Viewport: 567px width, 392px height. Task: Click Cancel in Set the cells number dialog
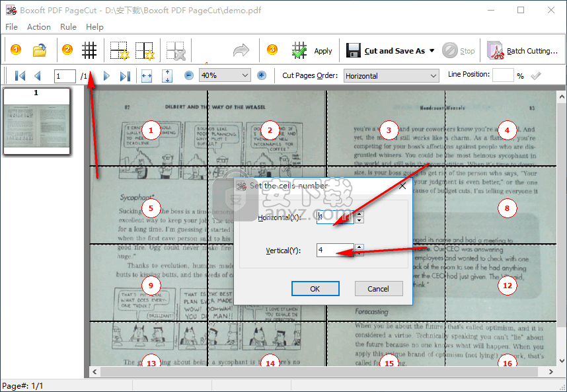point(378,289)
